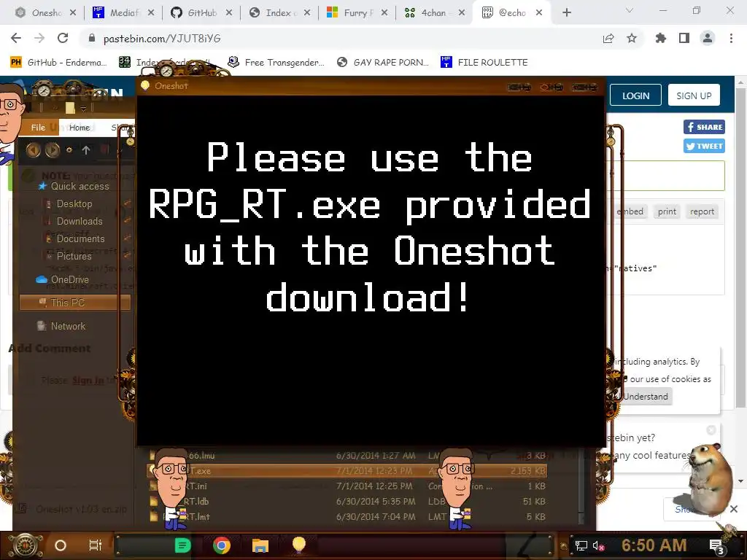Open a new browser tab
This screenshot has height=560, width=747.
click(566, 13)
